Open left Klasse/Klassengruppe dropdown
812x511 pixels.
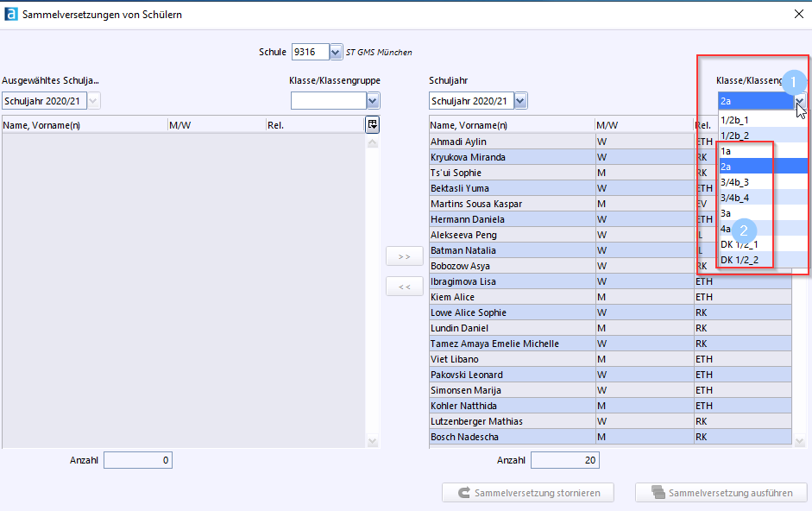(373, 100)
